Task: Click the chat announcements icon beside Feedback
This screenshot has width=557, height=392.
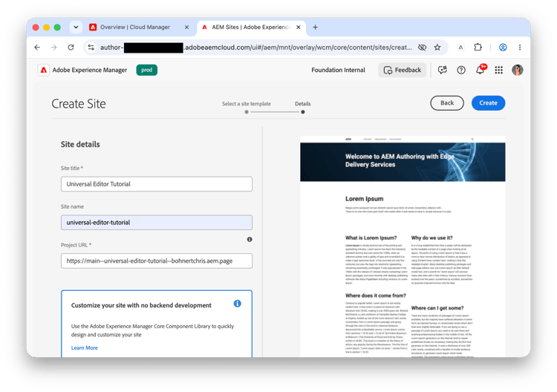Action: click(443, 70)
